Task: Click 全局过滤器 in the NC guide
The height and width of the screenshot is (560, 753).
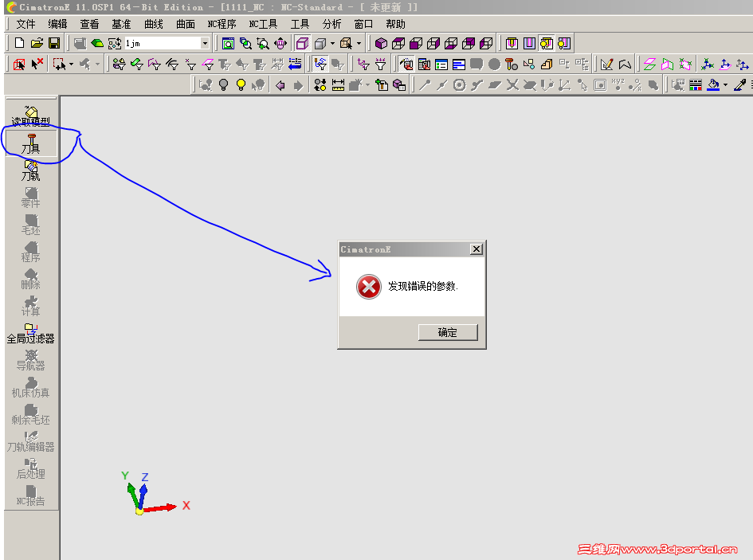Action: (x=31, y=333)
